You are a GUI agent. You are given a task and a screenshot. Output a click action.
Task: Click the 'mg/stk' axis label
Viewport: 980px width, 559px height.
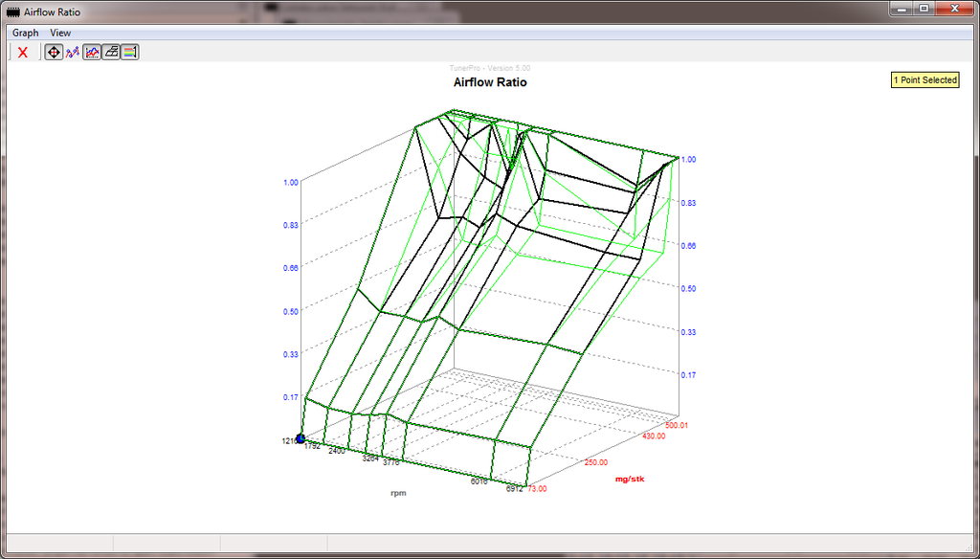(x=630, y=479)
